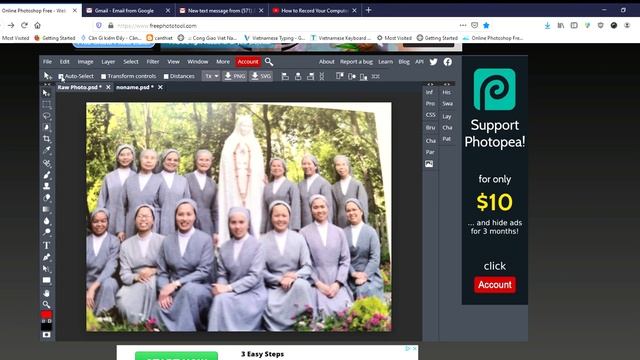Export as PNG button

pyautogui.click(x=235, y=76)
